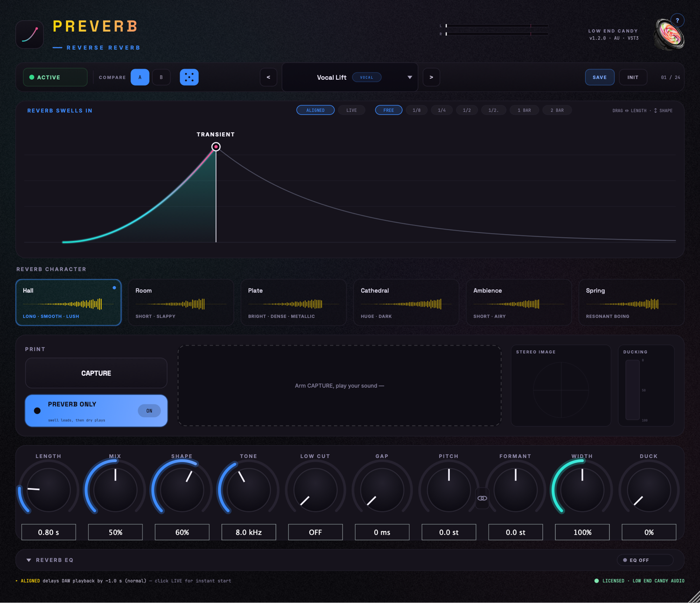Click the 60% shape value field
The image size is (700, 603).
[182, 532]
